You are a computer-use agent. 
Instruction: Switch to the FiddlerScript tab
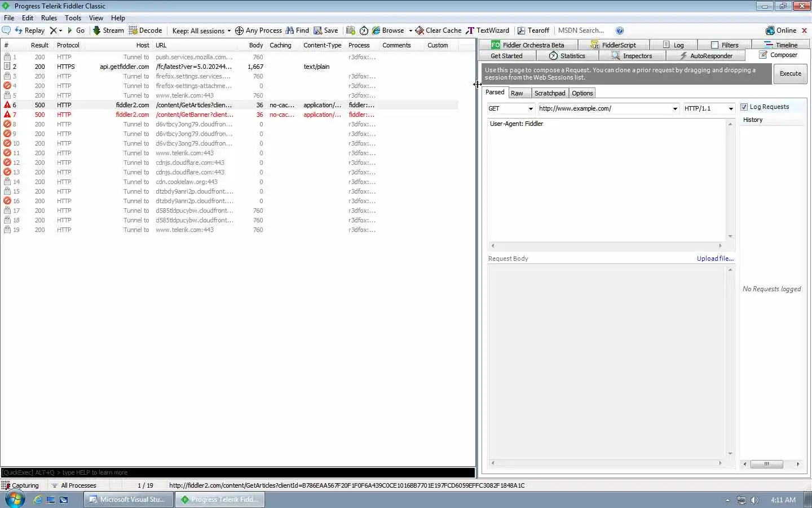click(614, 45)
